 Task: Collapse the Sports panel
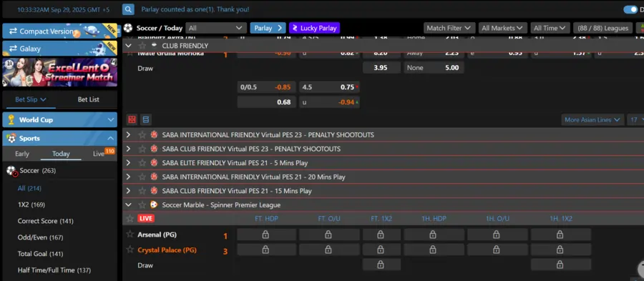[x=111, y=138]
